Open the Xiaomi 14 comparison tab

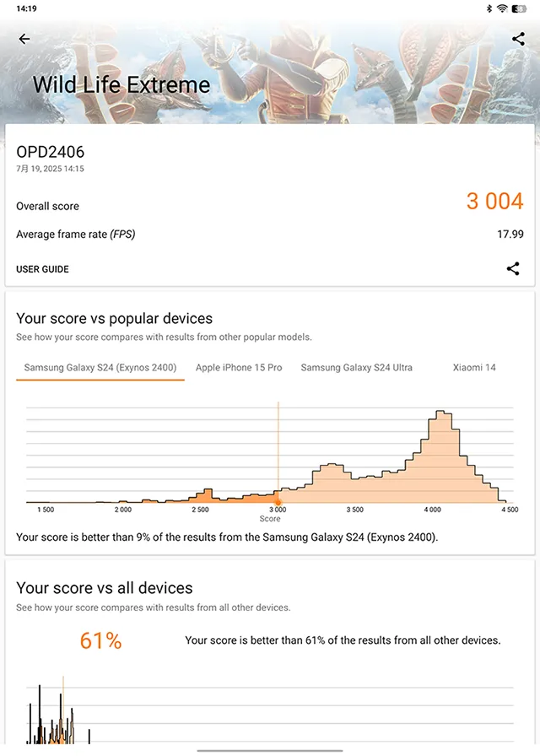click(x=474, y=367)
